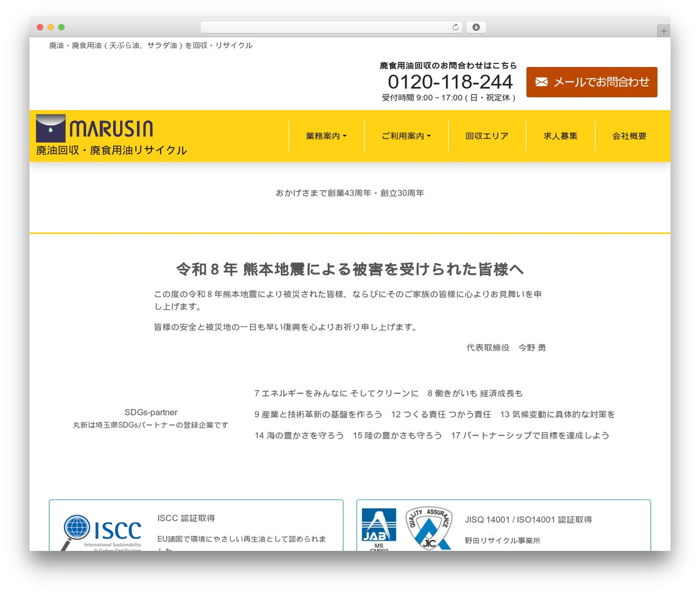Click the browser reload icon
700x593 pixels.
[456, 27]
